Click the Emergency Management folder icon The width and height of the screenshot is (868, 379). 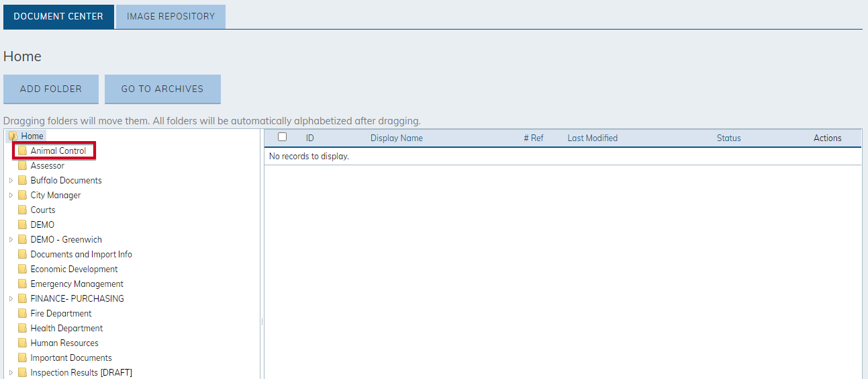coord(22,284)
